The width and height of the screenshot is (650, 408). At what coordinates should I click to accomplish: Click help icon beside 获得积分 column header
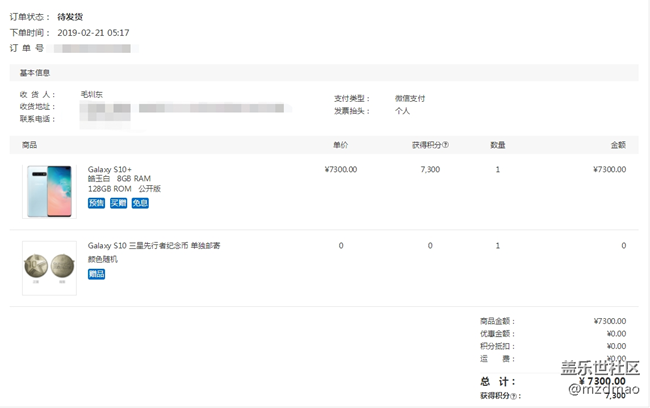(445, 145)
